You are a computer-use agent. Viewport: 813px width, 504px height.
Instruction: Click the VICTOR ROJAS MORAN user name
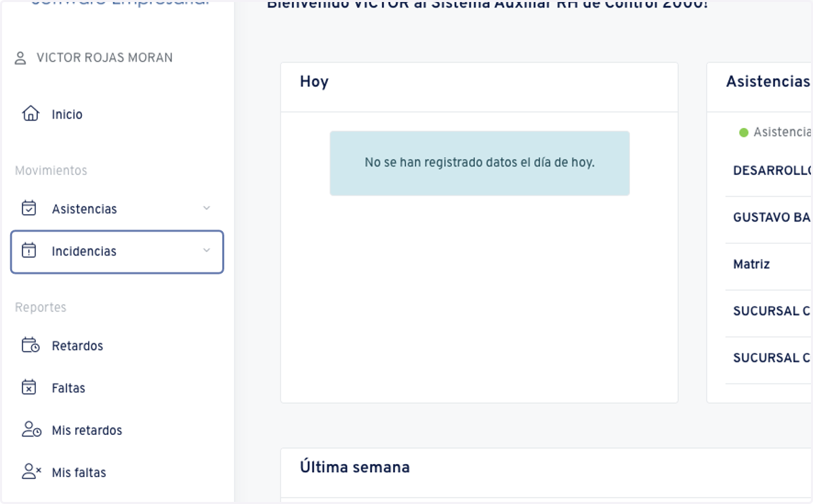pyautogui.click(x=104, y=58)
